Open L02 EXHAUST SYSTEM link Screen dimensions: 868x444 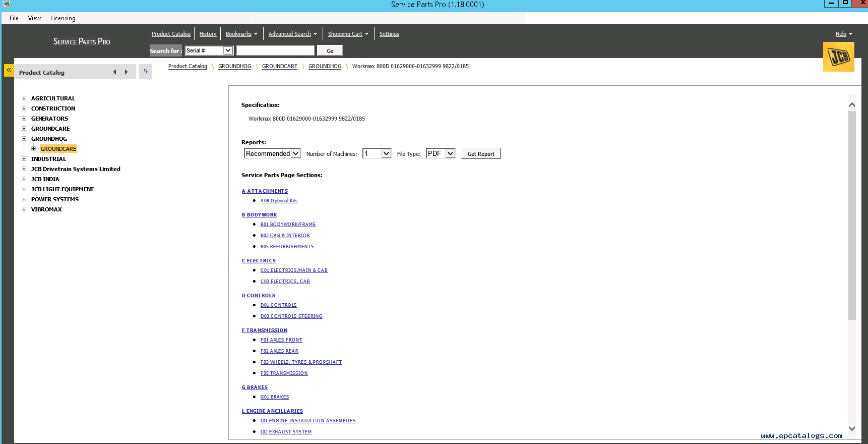coord(286,432)
